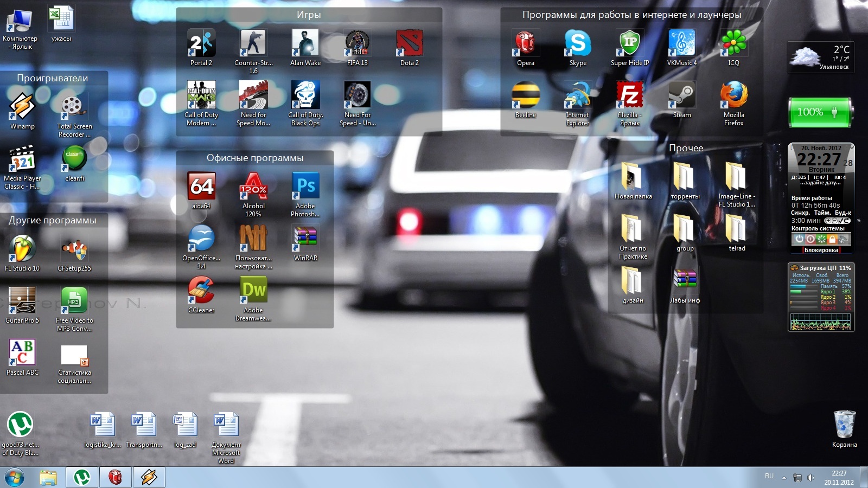Open the Mozilla Firefox shortcut
Viewport: 868px width, 488px height.
(733, 96)
